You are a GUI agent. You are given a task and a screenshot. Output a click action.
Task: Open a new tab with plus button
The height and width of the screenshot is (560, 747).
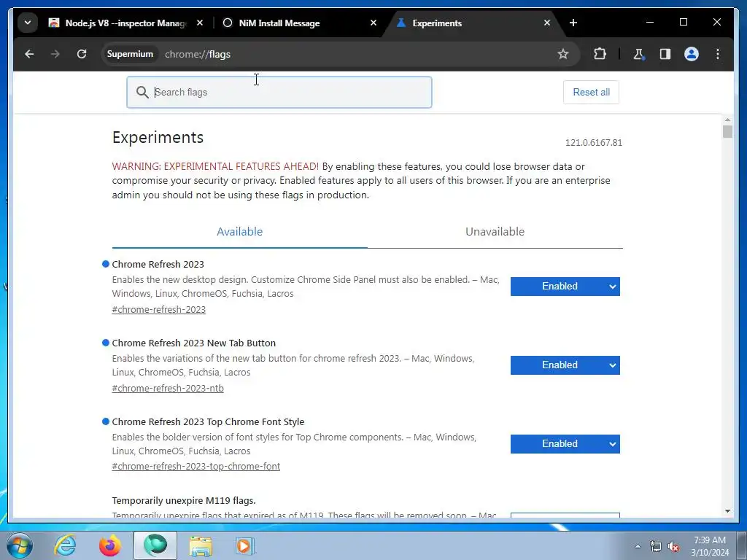click(573, 23)
